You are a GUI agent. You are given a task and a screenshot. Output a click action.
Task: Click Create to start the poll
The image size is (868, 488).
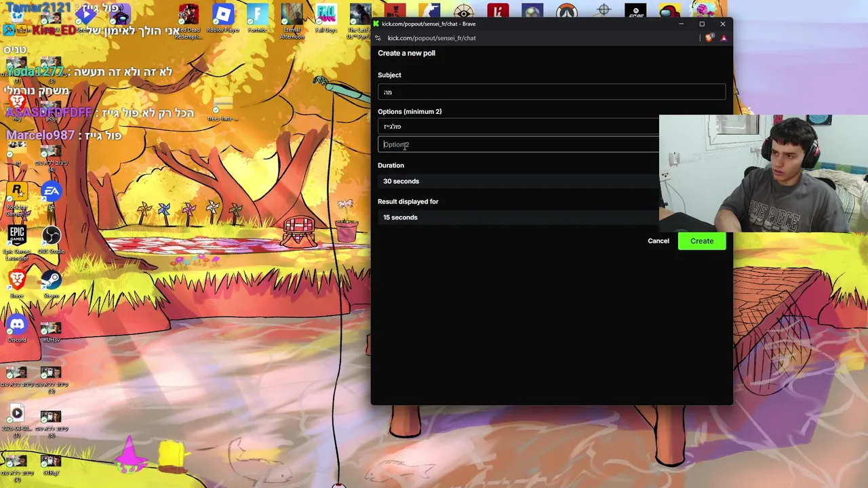click(702, 241)
